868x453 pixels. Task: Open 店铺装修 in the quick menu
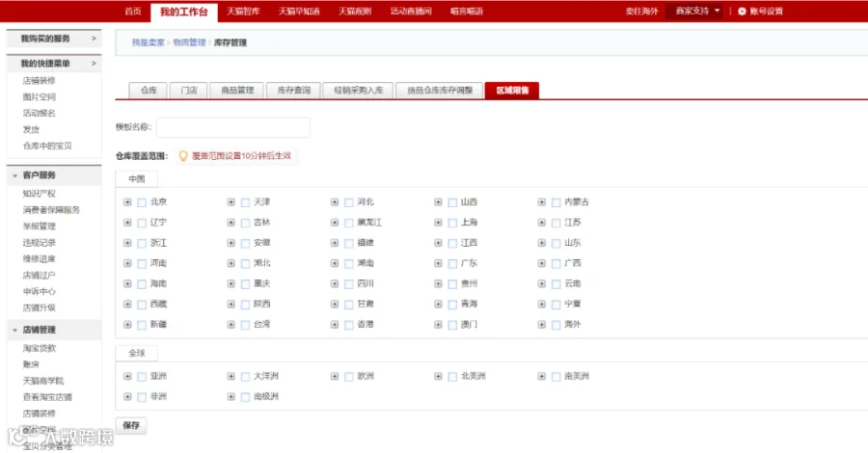(x=39, y=81)
